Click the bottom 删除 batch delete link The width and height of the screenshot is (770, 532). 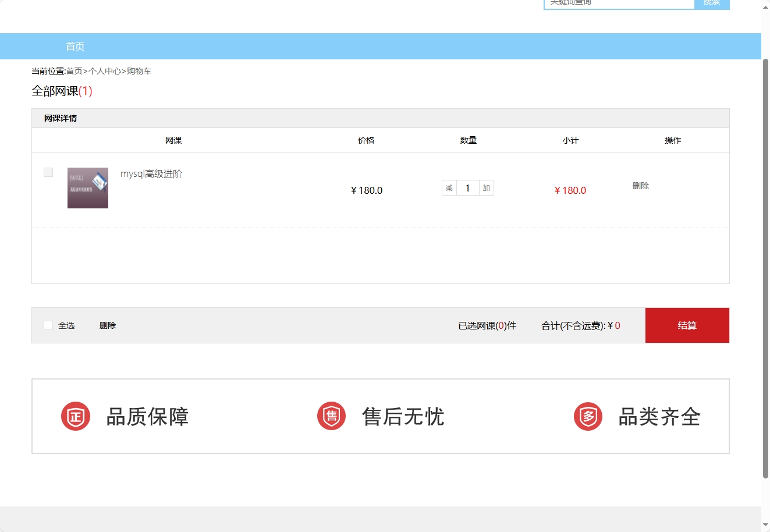pyautogui.click(x=107, y=325)
